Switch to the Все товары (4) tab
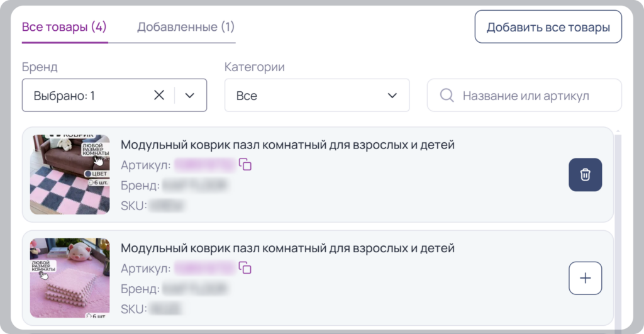This screenshot has height=334, width=644. (65, 27)
